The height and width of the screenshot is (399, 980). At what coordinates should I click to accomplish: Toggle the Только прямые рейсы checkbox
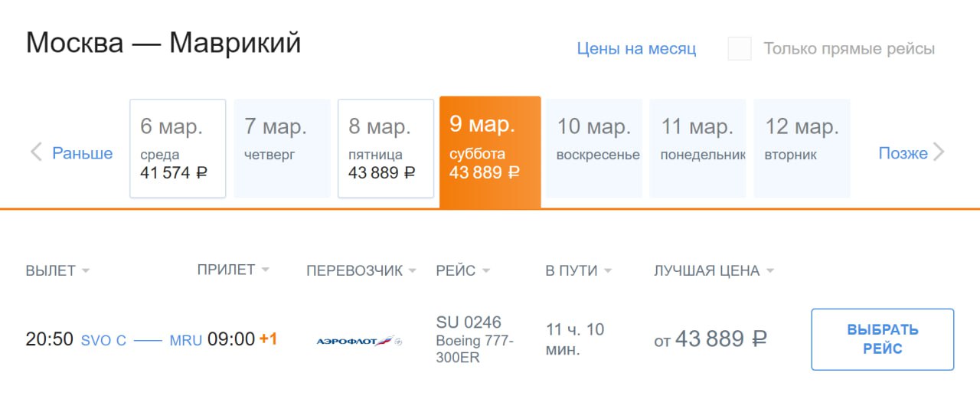[740, 49]
